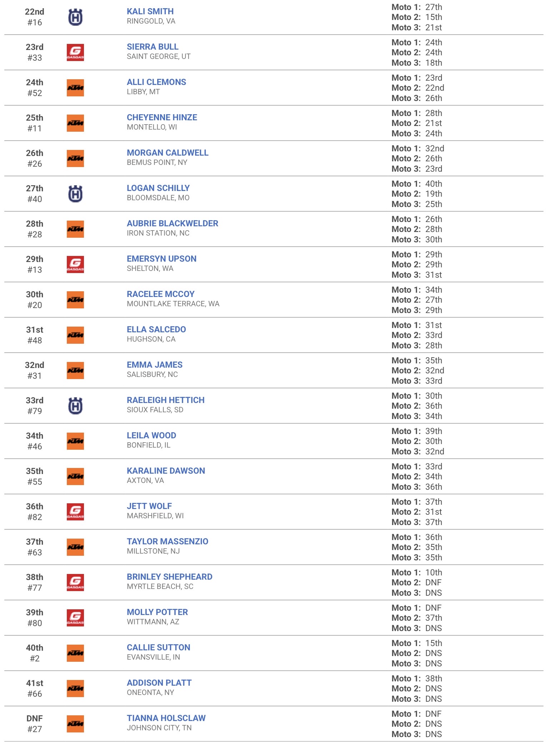Click the KTM logo beside Callie Sutton
The image size is (548, 756).
coord(75,653)
